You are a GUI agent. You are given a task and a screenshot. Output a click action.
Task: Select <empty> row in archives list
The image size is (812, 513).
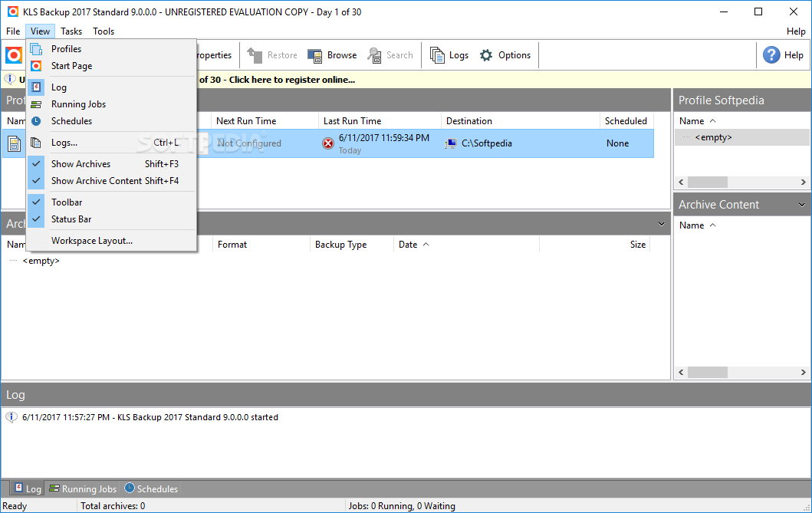pyautogui.click(x=41, y=261)
